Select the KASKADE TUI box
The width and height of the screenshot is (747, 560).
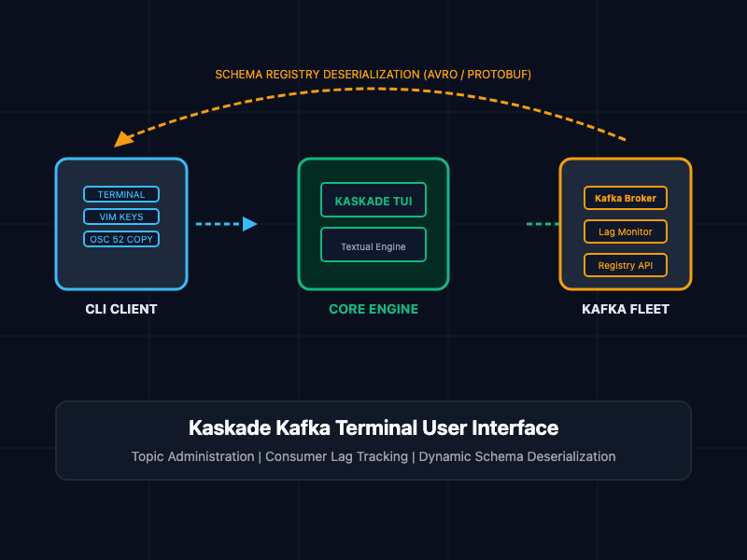coord(373,200)
